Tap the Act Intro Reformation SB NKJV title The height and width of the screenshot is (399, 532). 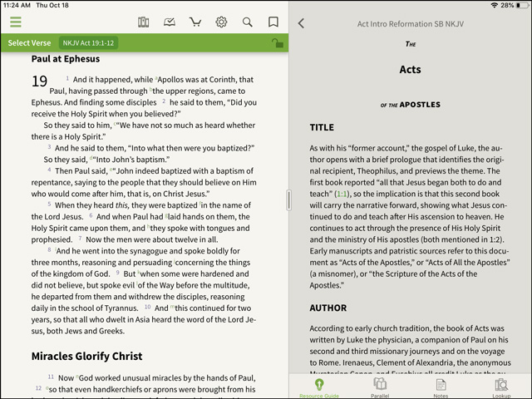410,24
